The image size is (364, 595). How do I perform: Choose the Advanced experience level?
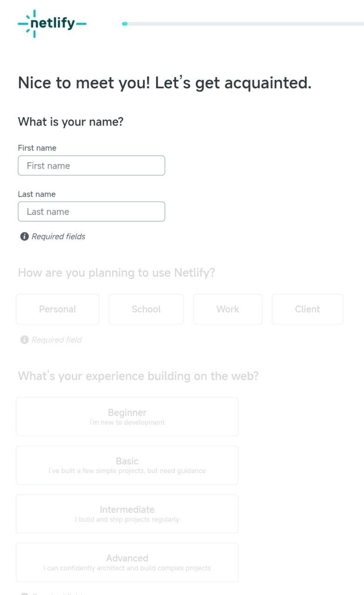tap(127, 562)
